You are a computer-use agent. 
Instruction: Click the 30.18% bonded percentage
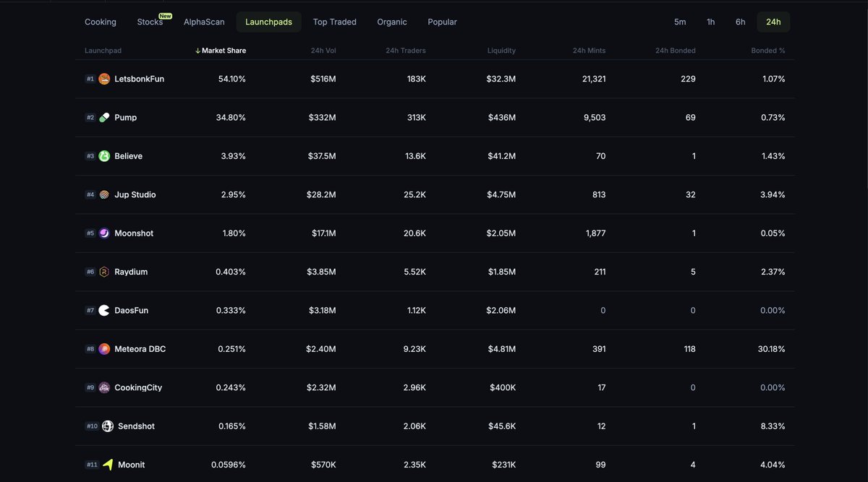771,349
